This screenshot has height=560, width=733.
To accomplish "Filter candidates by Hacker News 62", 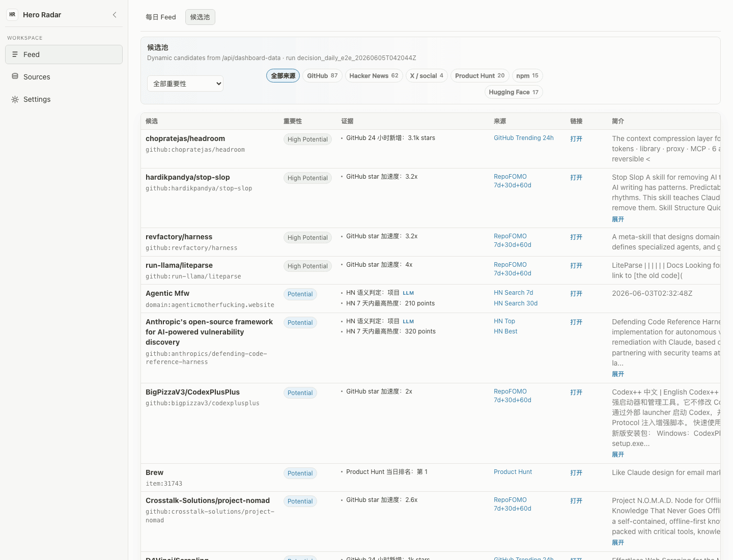I will (x=374, y=76).
